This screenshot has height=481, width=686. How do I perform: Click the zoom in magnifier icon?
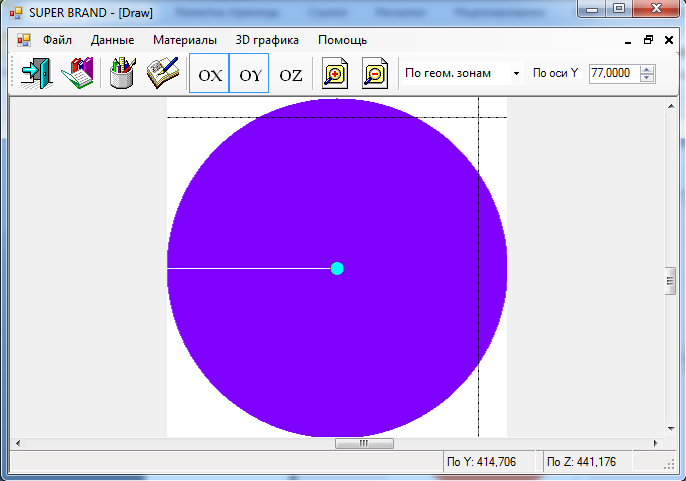[335, 74]
